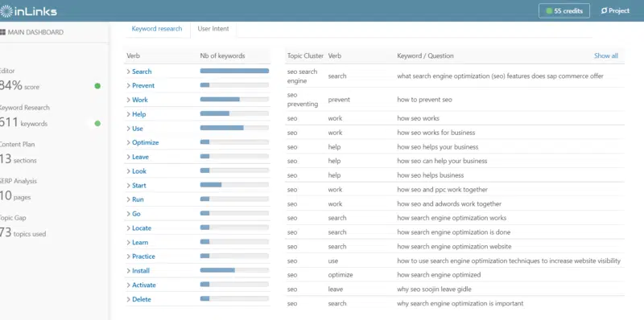Expand the Search verb chevron
644x320 pixels.
[129, 72]
